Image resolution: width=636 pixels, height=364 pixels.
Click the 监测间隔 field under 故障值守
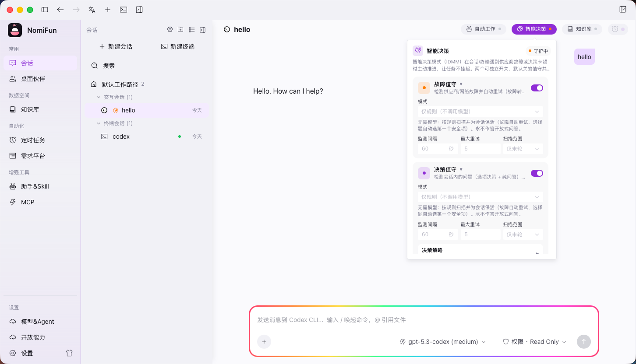click(x=438, y=149)
